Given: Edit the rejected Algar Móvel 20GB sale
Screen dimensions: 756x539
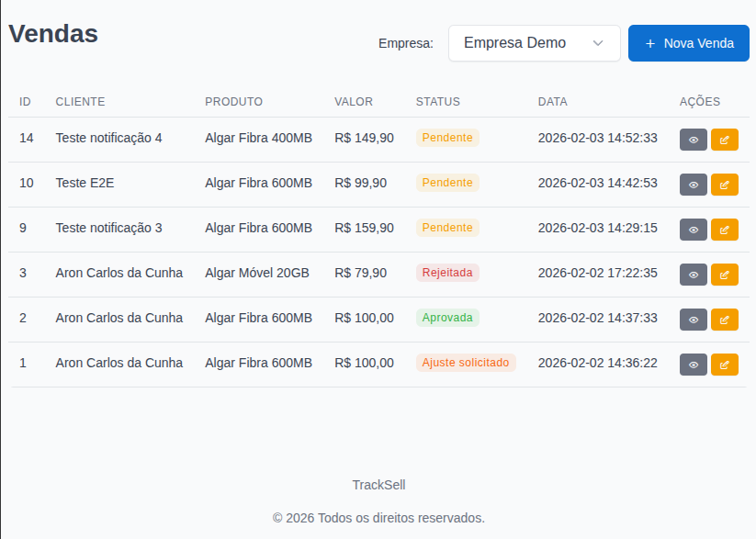Looking at the screenshot, I should [x=725, y=275].
